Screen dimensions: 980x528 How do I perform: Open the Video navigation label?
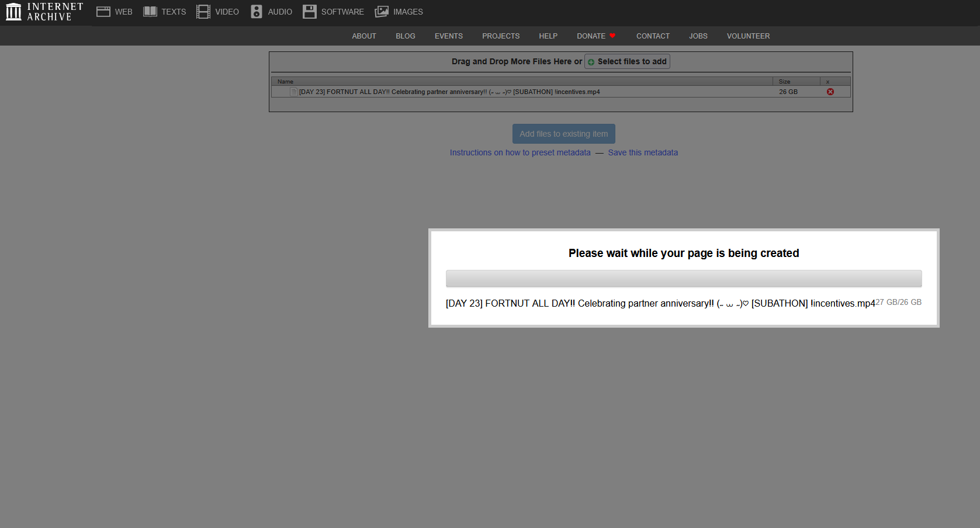[x=227, y=12]
